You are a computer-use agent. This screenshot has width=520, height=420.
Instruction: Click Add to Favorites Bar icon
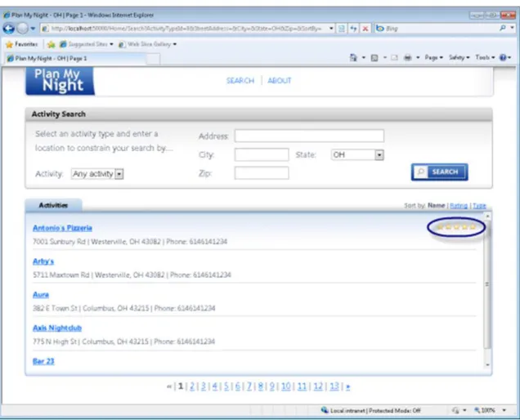[51, 44]
